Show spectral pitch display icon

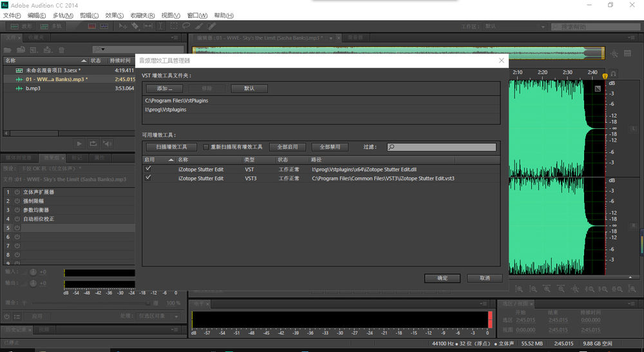[x=104, y=26]
